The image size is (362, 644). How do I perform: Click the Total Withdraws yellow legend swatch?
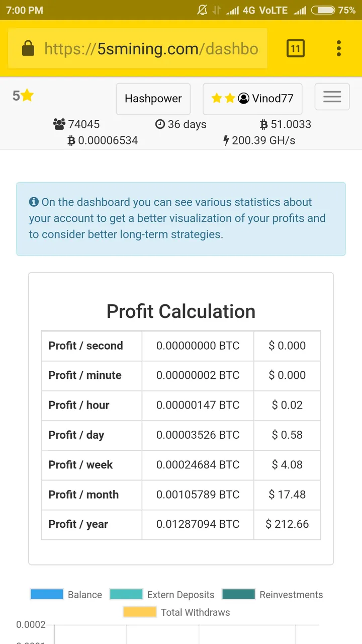tap(140, 612)
